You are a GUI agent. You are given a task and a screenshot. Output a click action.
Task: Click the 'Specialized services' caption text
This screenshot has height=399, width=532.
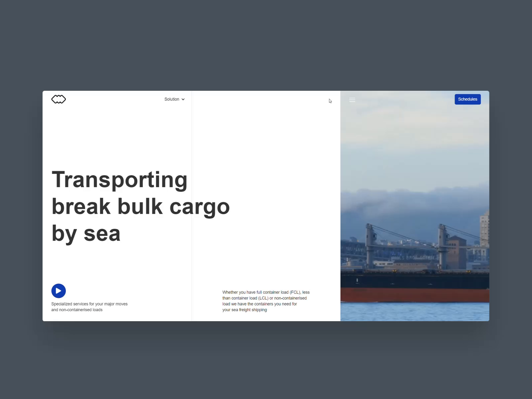(89, 307)
